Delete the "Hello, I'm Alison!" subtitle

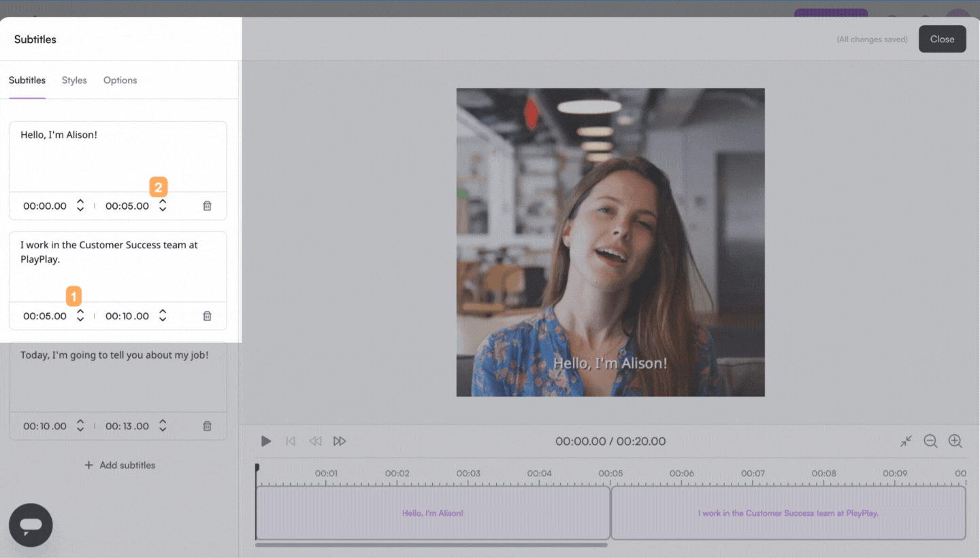tap(208, 206)
